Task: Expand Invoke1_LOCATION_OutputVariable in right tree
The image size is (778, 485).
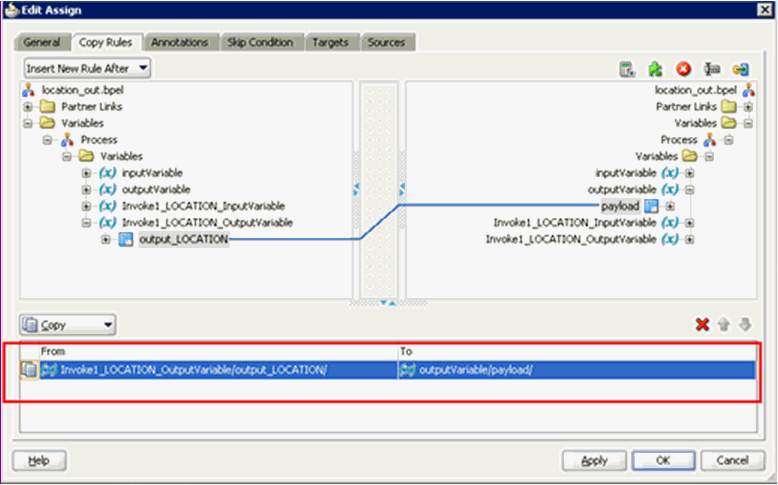Action: pos(690,239)
